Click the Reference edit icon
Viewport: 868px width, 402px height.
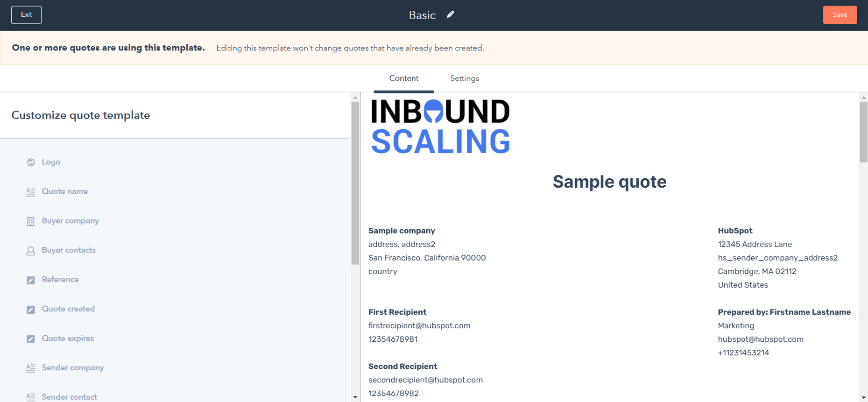31,280
